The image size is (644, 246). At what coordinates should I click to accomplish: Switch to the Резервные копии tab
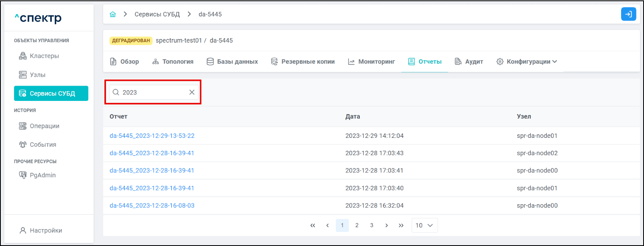[303, 61]
